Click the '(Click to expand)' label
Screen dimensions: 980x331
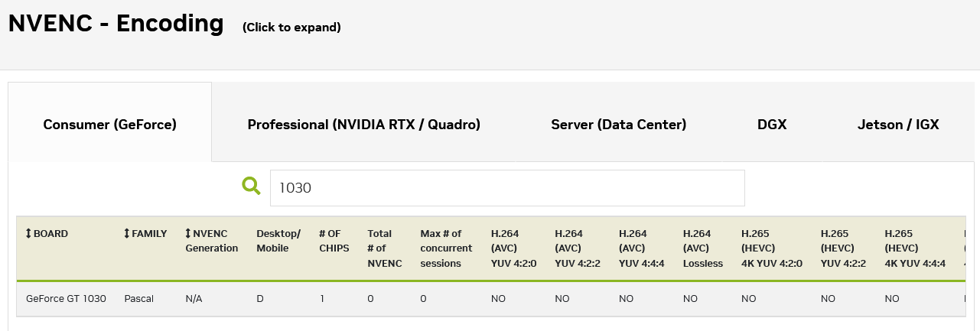point(291,28)
